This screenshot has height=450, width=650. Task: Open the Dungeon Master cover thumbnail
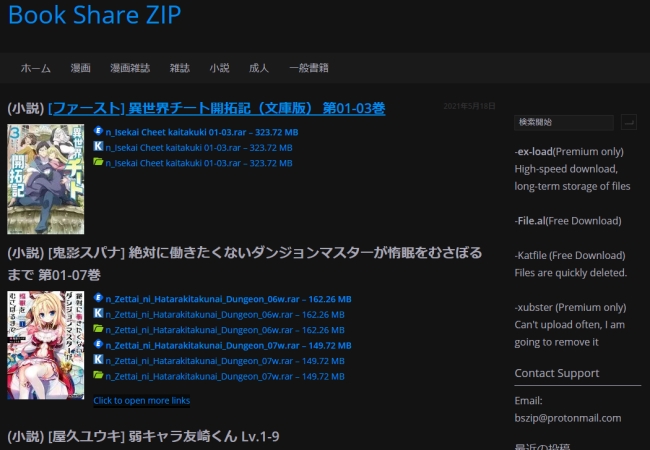(x=46, y=345)
